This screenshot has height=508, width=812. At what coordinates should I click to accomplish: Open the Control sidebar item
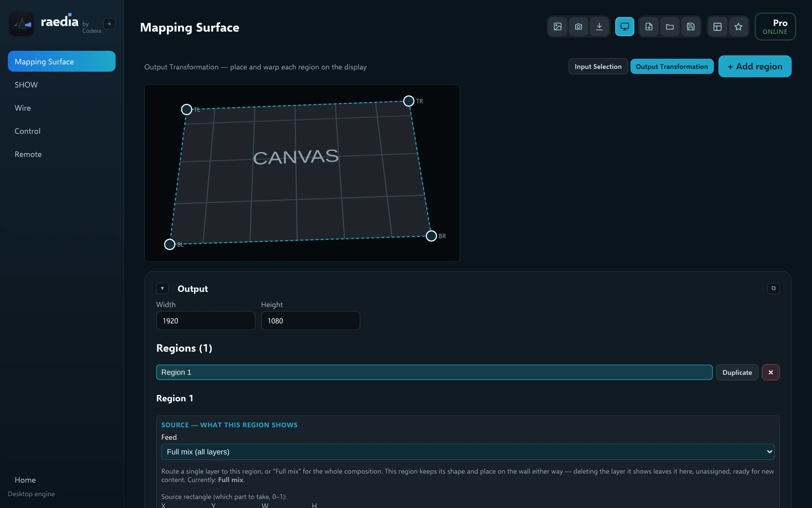pyautogui.click(x=62, y=131)
